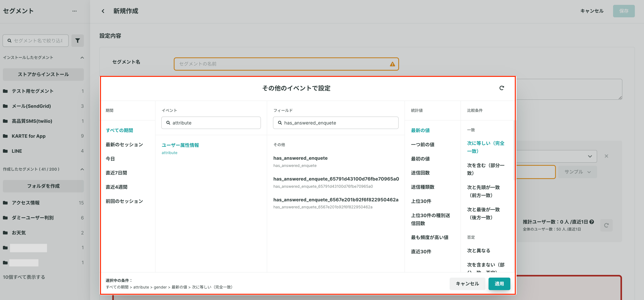Choose the 最新の値 statistic

coord(420,130)
